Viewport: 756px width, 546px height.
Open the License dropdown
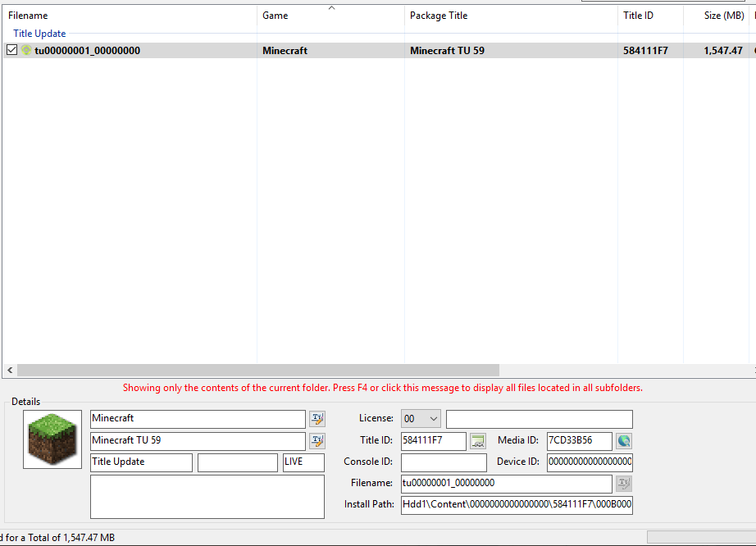tap(421, 419)
